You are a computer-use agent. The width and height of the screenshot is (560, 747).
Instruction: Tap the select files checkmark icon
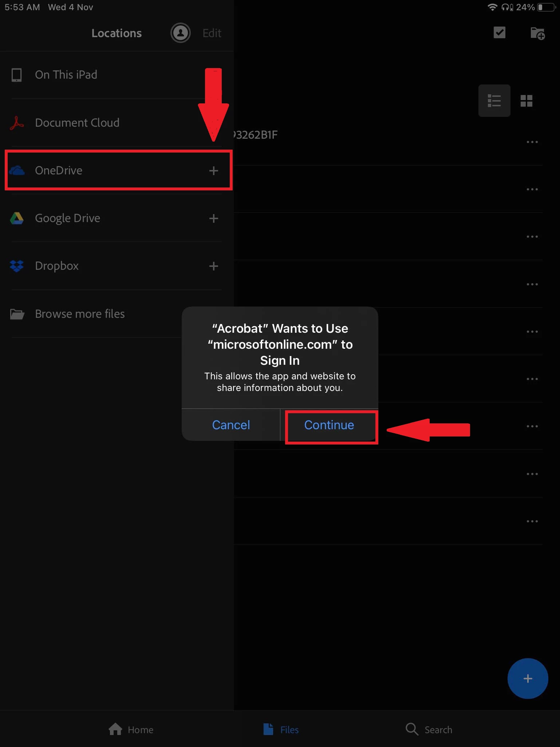(499, 32)
